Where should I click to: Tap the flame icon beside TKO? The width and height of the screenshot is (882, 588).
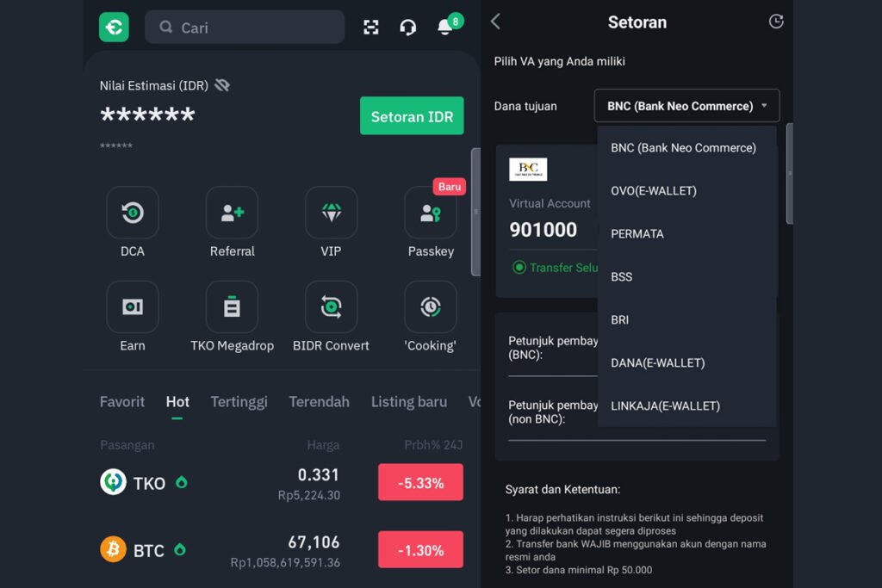181,482
